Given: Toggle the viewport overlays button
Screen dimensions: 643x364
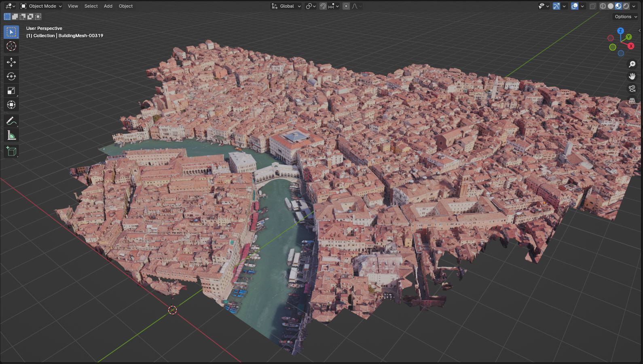Looking at the screenshot, I should click(x=575, y=6).
